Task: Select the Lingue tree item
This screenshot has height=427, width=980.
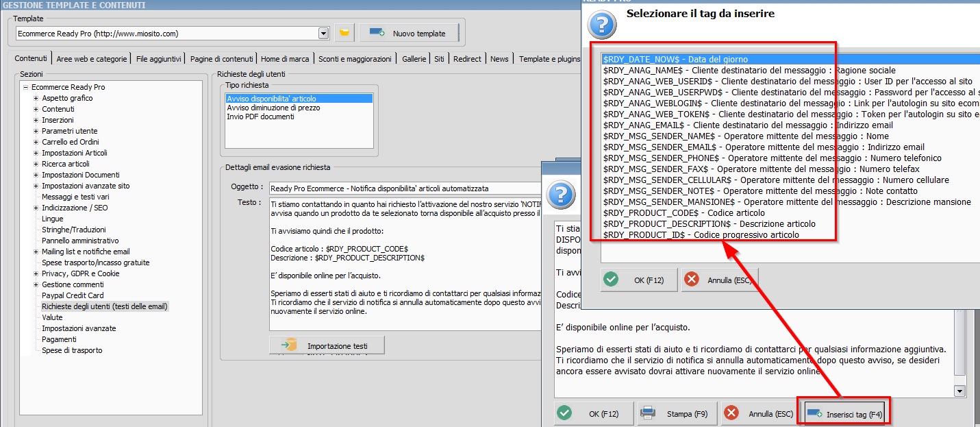Action: 52,219
